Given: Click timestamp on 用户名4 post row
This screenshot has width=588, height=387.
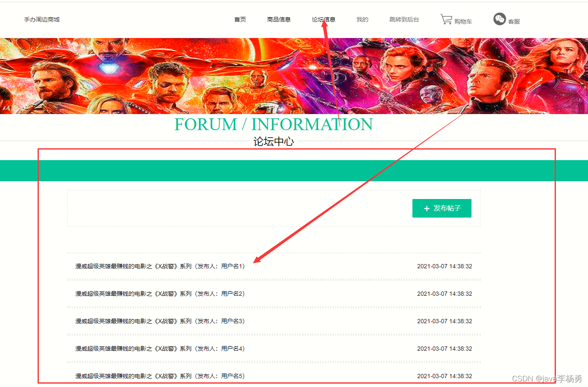Looking at the screenshot, I should click(445, 349).
